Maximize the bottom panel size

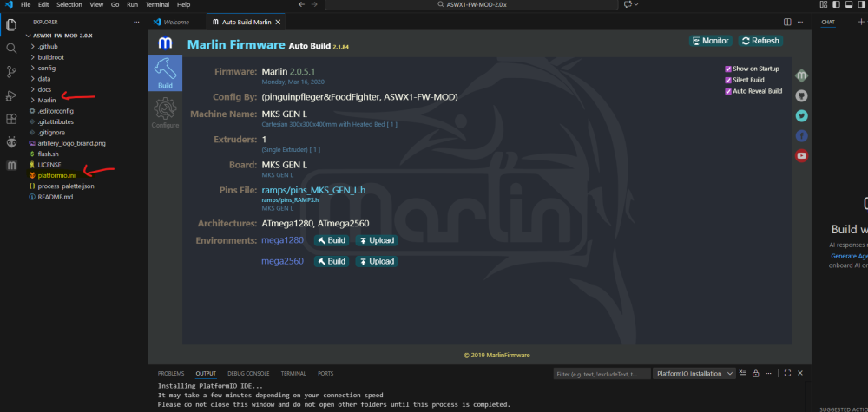(787, 373)
